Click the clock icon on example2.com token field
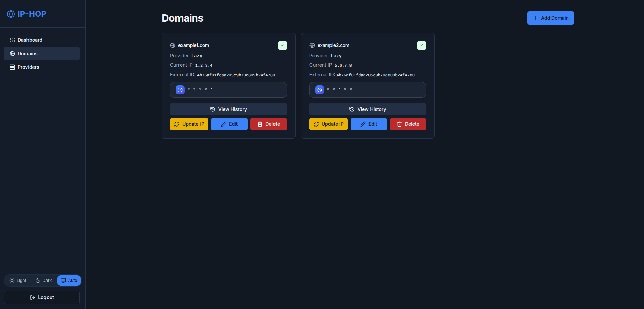This screenshot has height=309, width=644. [x=319, y=90]
